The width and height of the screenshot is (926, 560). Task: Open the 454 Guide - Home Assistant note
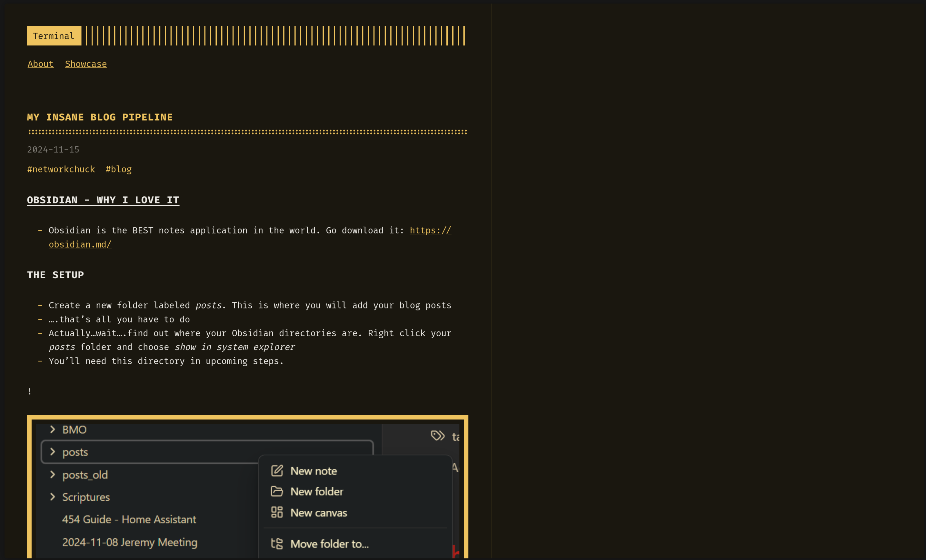(129, 519)
